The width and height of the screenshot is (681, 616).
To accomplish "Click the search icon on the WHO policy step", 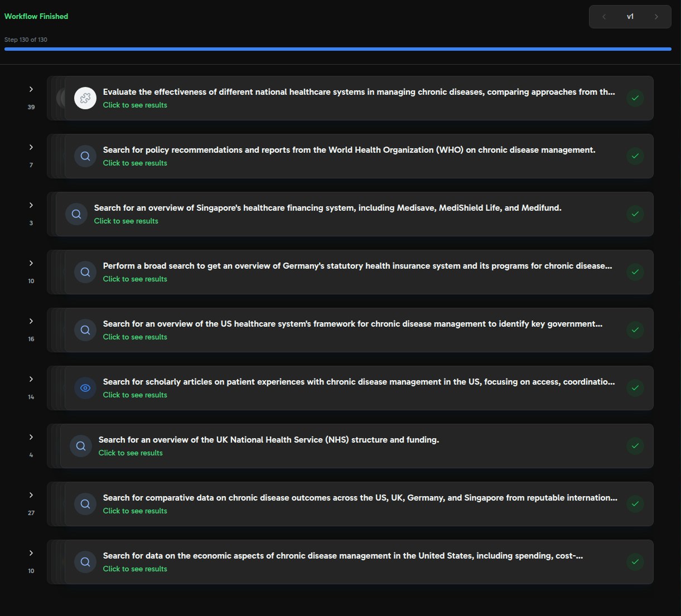I will coord(85,156).
